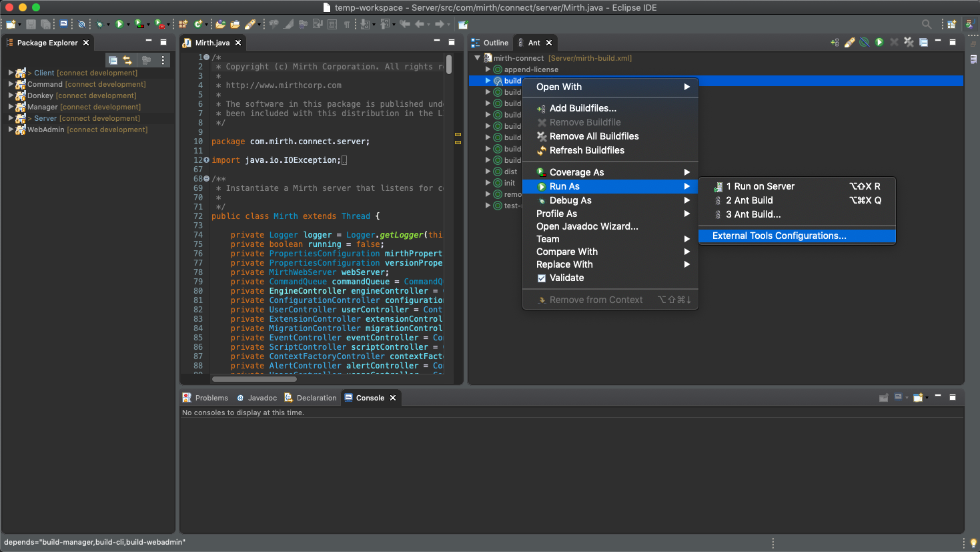Click the New Java Class toolbar icon
The width and height of the screenshot is (980, 552).
point(198,24)
